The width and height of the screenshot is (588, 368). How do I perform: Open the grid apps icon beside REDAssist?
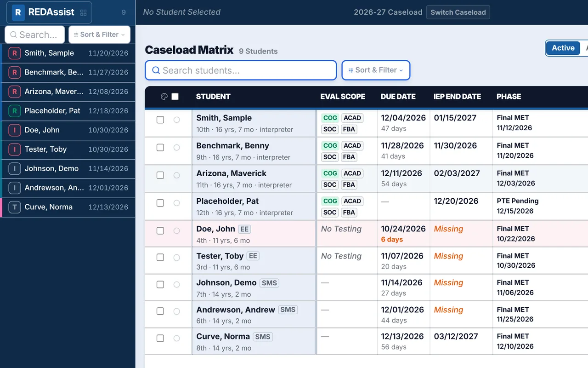83,13
